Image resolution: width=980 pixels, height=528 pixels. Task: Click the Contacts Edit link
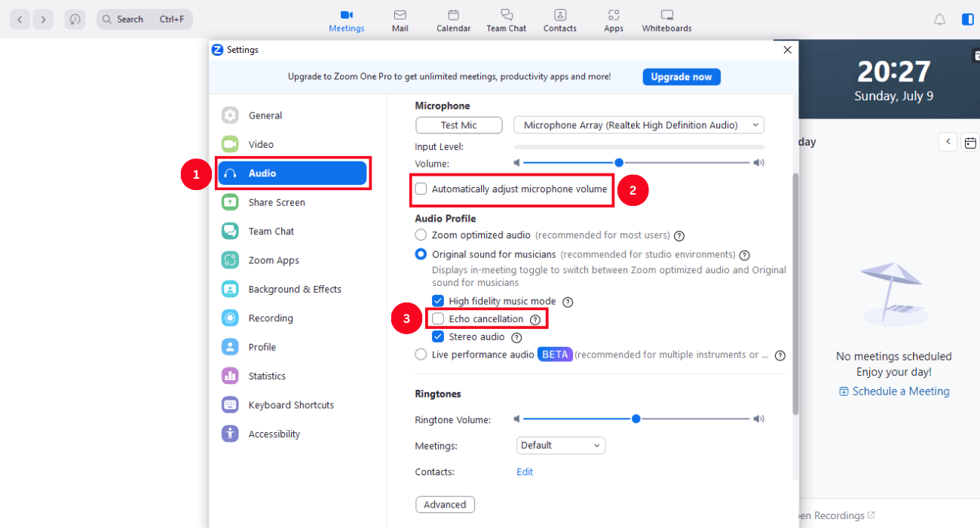point(525,472)
